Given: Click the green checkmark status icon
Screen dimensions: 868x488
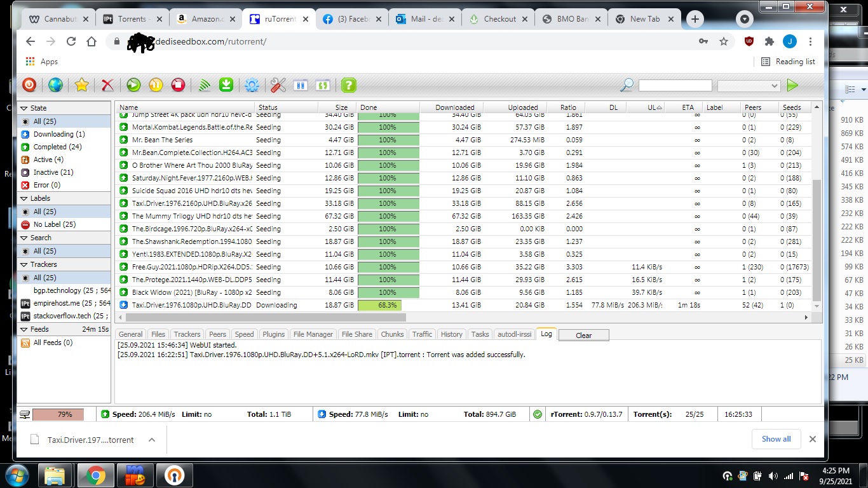Looking at the screenshot, I should (x=538, y=414).
